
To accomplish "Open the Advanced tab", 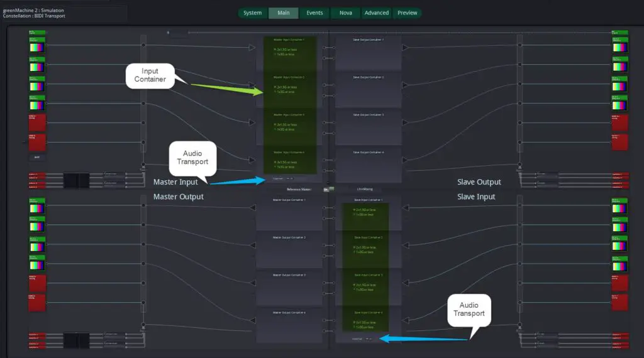I will click(x=377, y=13).
